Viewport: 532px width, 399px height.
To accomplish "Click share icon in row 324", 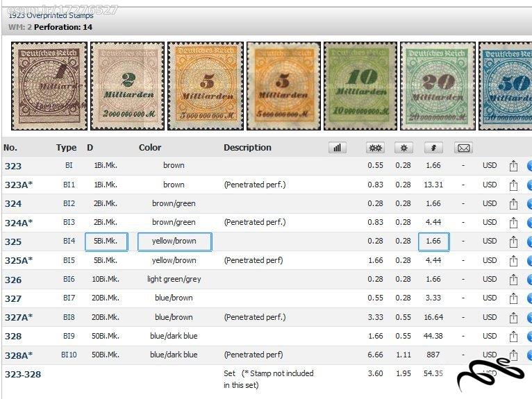I will click(513, 204).
